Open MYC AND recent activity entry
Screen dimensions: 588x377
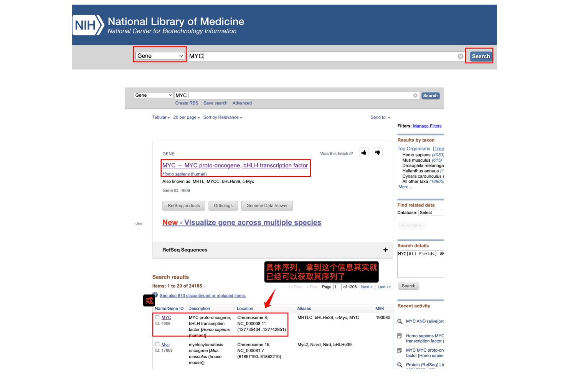click(425, 321)
